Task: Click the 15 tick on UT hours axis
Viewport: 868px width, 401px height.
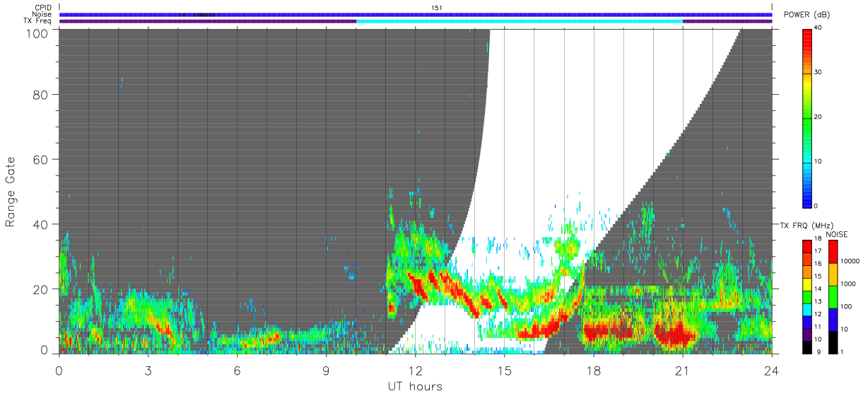Action: (504, 370)
